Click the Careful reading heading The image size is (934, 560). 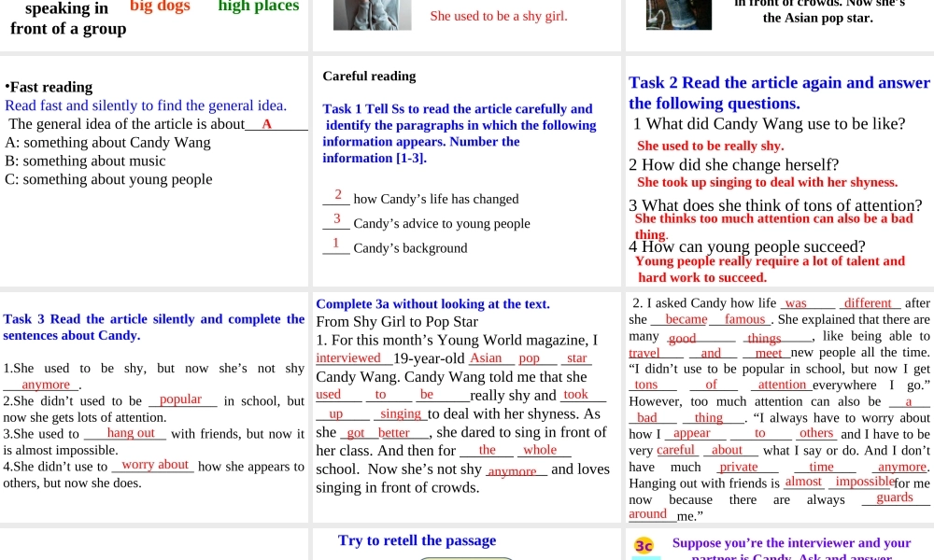tap(369, 76)
